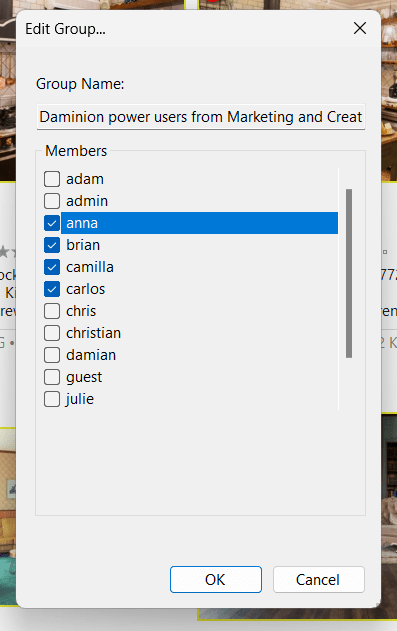397x631 pixels.
Task: Check the adam member checkbox
Action: [x=52, y=179]
